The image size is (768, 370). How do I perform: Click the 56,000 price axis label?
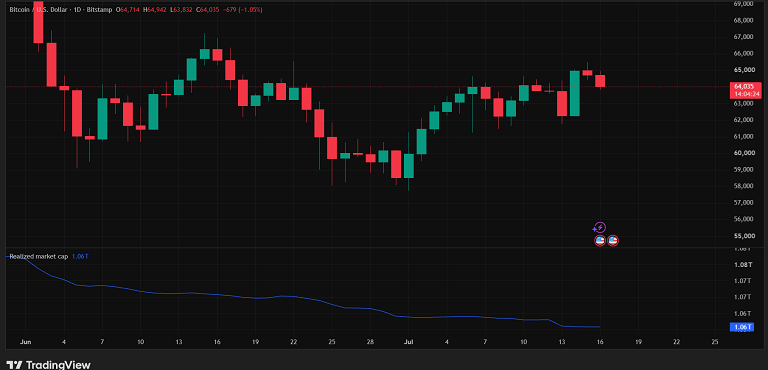click(743, 220)
